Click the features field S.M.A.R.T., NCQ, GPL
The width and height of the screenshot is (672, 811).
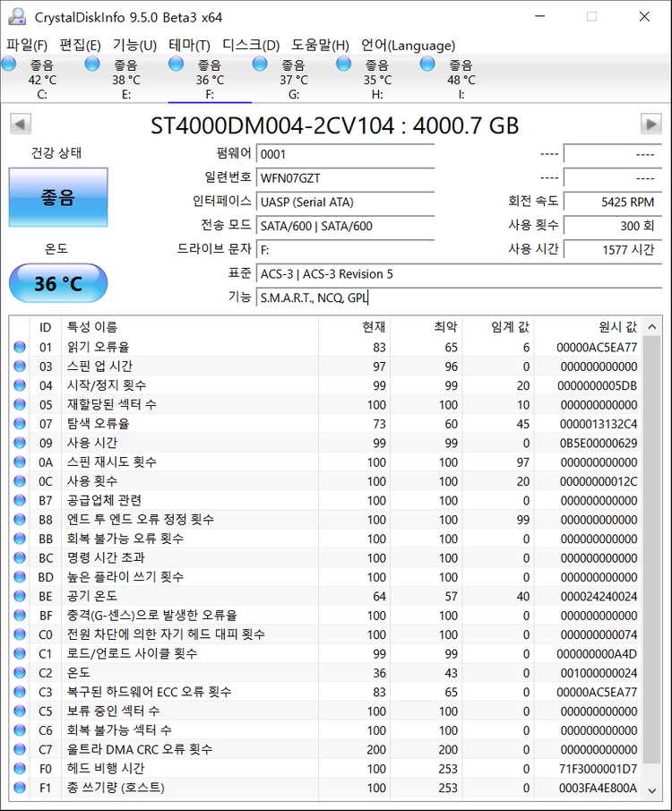(x=459, y=298)
